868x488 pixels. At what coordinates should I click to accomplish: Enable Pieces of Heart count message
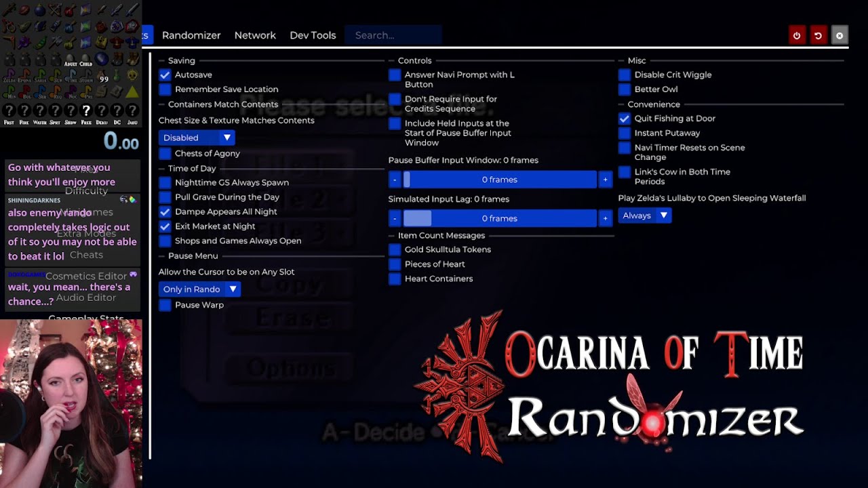395,264
